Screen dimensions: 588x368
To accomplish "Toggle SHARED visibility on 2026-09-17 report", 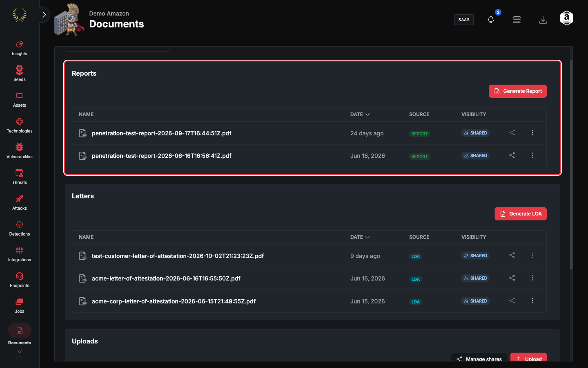I will pyautogui.click(x=476, y=133).
